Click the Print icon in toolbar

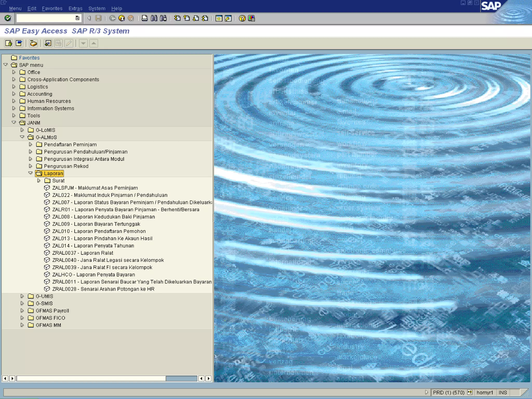pos(145,18)
